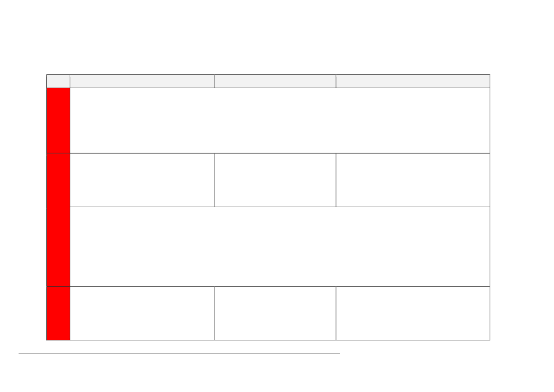Click the topmost red cell
The height and width of the screenshot is (392, 554).
pos(58,120)
